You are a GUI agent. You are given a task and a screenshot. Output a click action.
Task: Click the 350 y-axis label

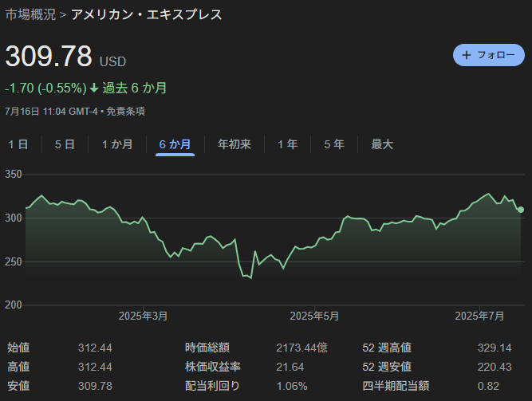14,175
